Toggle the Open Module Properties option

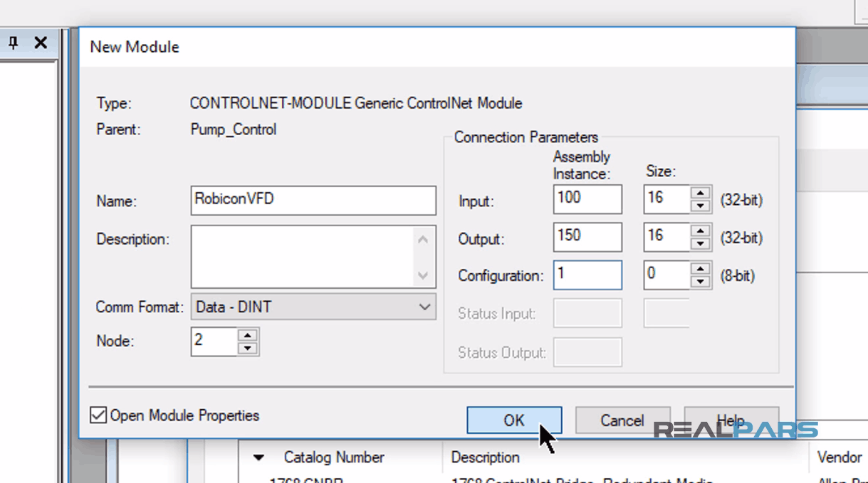coord(98,415)
